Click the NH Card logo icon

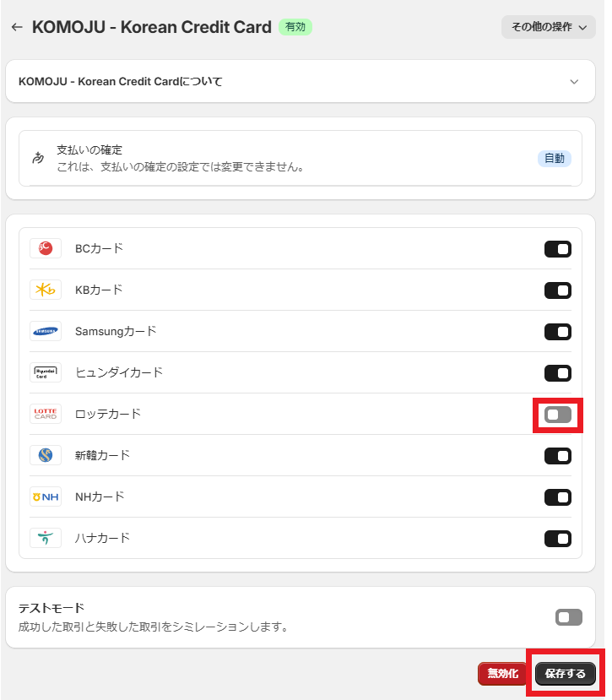[46, 497]
